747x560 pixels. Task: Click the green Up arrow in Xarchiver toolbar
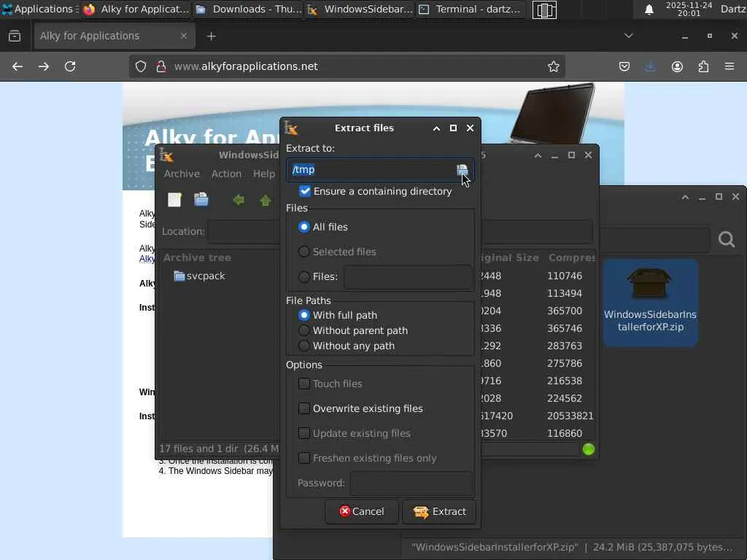click(x=266, y=200)
